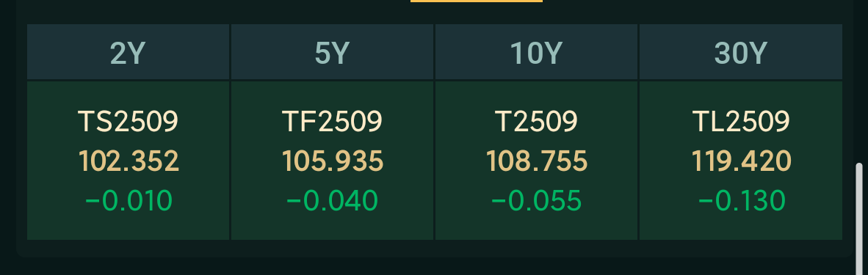
Task: Open the TL2509 contract
Action: 741,121
